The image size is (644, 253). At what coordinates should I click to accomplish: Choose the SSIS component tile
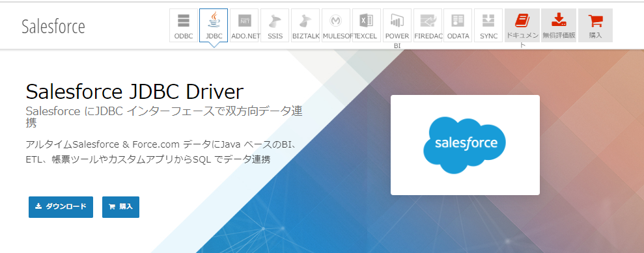pos(275,25)
